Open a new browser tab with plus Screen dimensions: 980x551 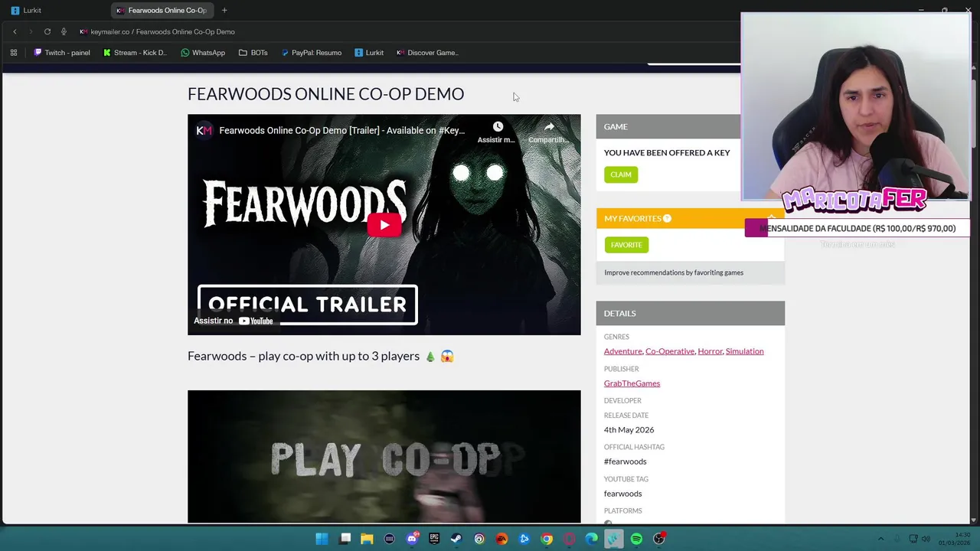tap(224, 11)
